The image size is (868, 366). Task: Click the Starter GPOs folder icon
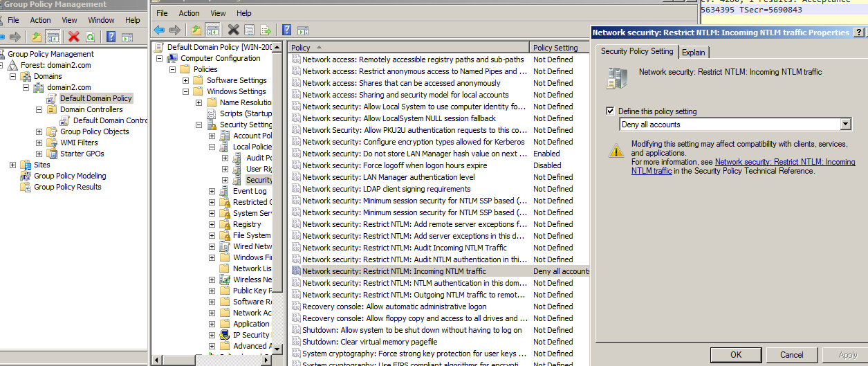52,154
